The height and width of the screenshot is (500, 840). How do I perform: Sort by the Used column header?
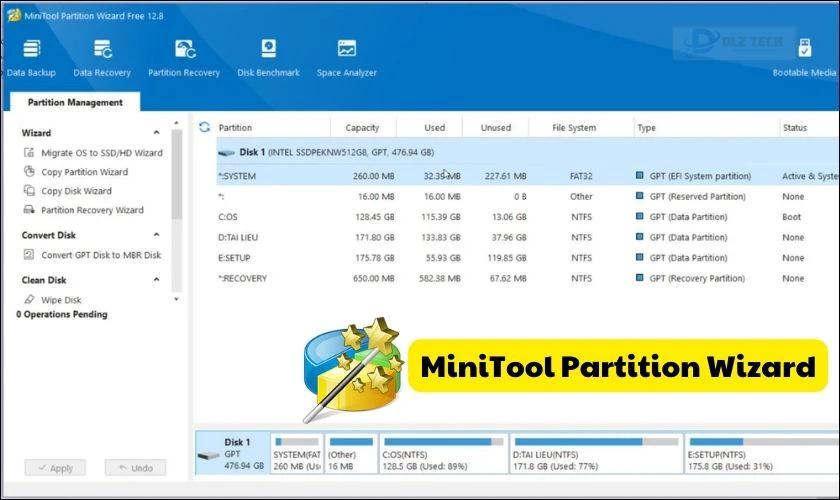434,128
